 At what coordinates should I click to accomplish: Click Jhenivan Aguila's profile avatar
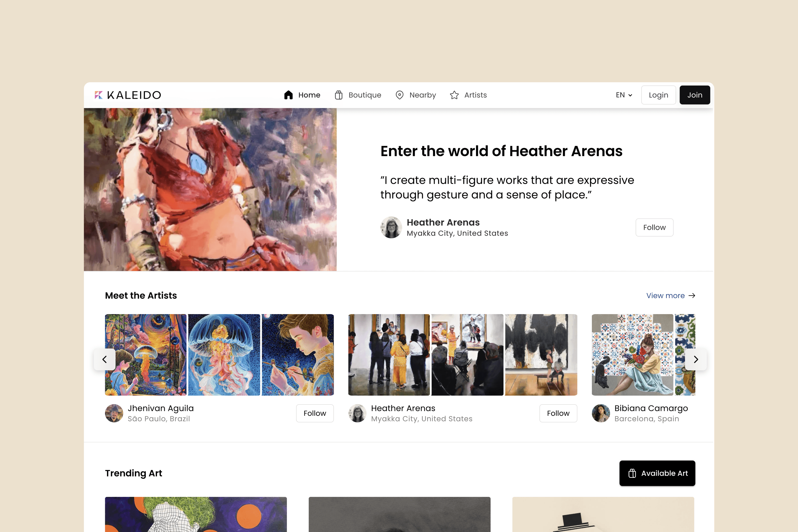tap(114, 413)
